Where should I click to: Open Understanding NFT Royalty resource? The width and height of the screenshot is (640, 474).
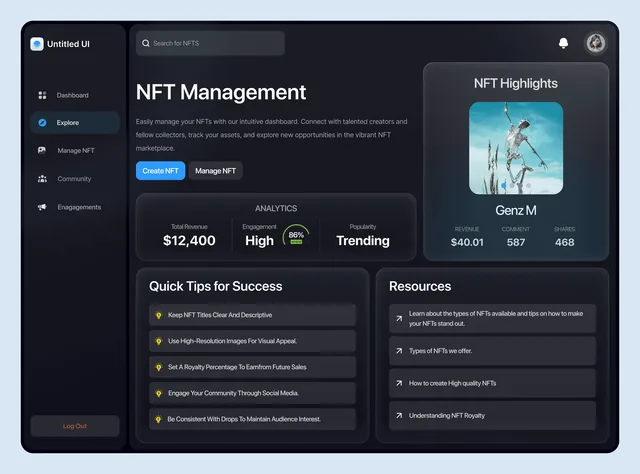(x=492, y=416)
